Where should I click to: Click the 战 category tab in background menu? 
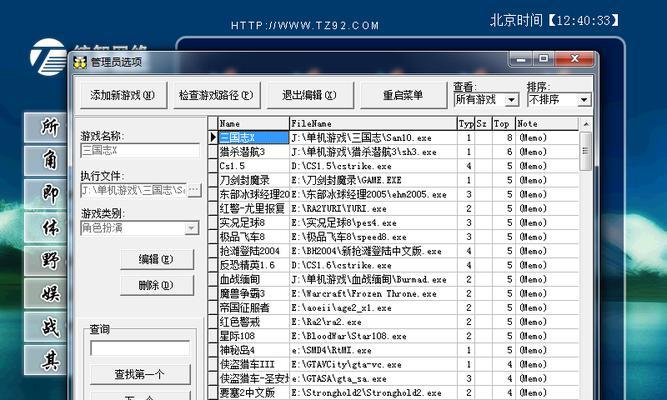coord(46,327)
